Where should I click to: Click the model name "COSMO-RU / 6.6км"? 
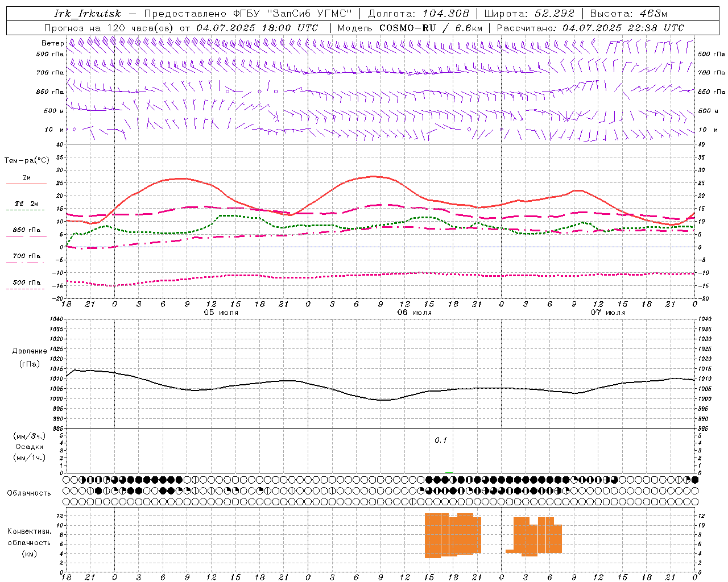(x=431, y=28)
